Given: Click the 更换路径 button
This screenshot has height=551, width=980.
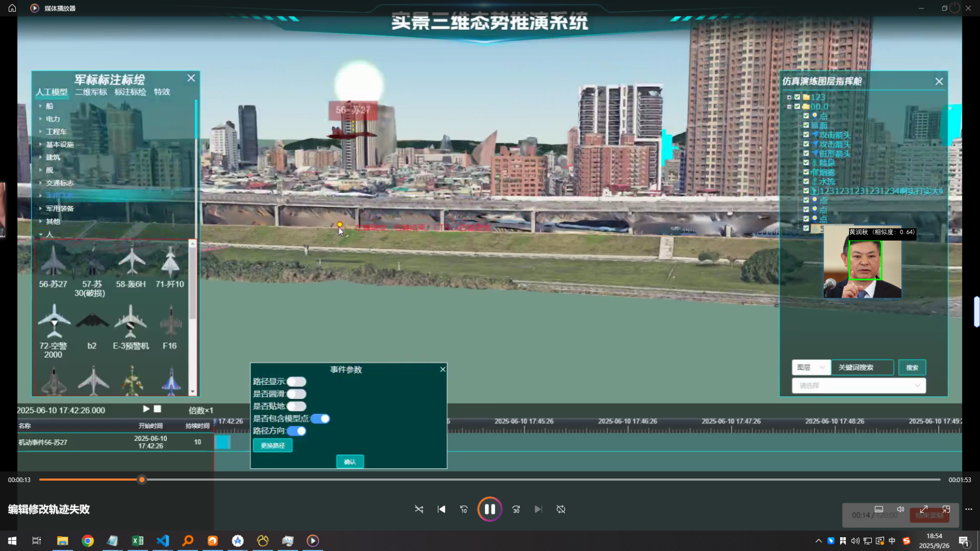Looking at the screenshot, I should coord(272,446).
